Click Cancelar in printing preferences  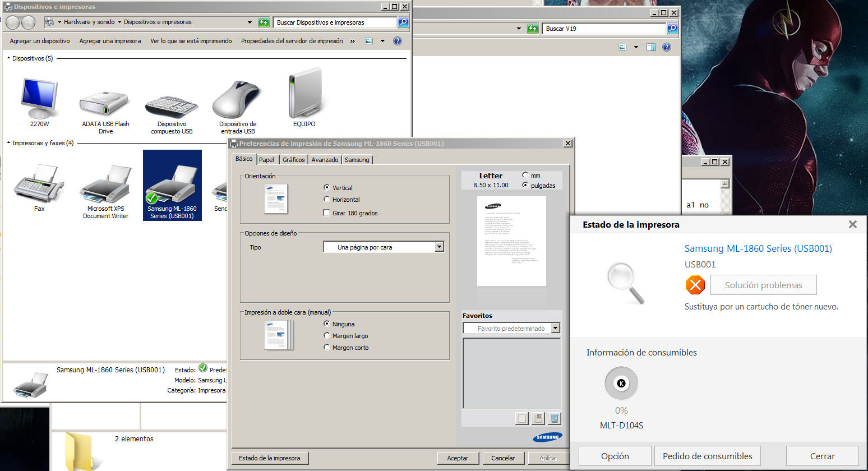pos(503,458)
